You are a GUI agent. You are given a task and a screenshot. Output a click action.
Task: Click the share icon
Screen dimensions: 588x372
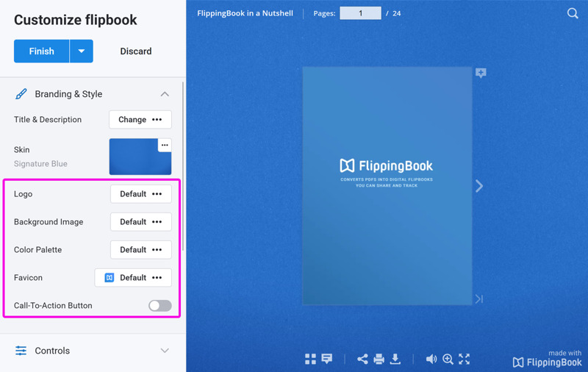coord(362,359)
